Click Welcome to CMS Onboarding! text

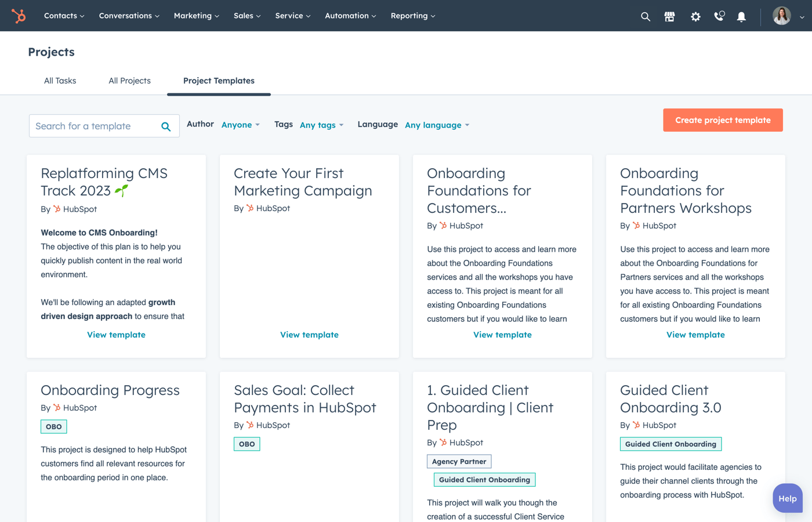tap(99, 233)
